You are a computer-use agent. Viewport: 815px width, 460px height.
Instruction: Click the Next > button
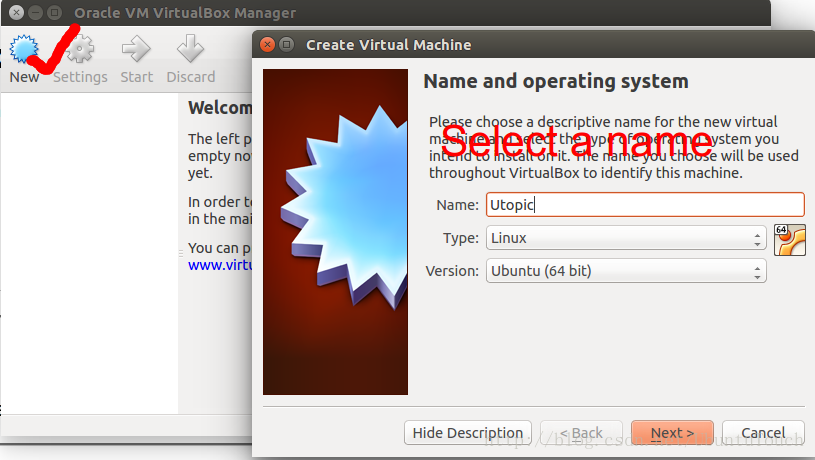[672, 432]
